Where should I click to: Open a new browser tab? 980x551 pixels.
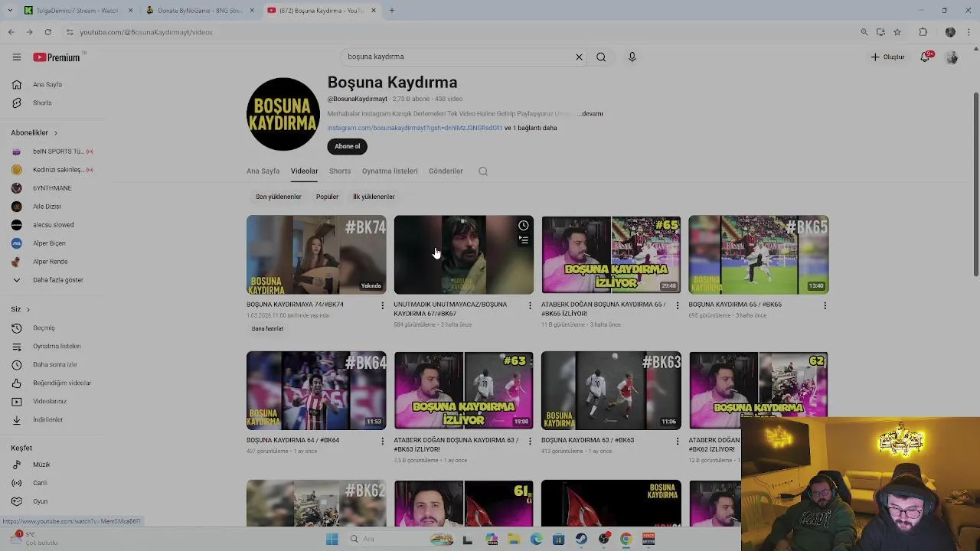click(x=391, y=11)
